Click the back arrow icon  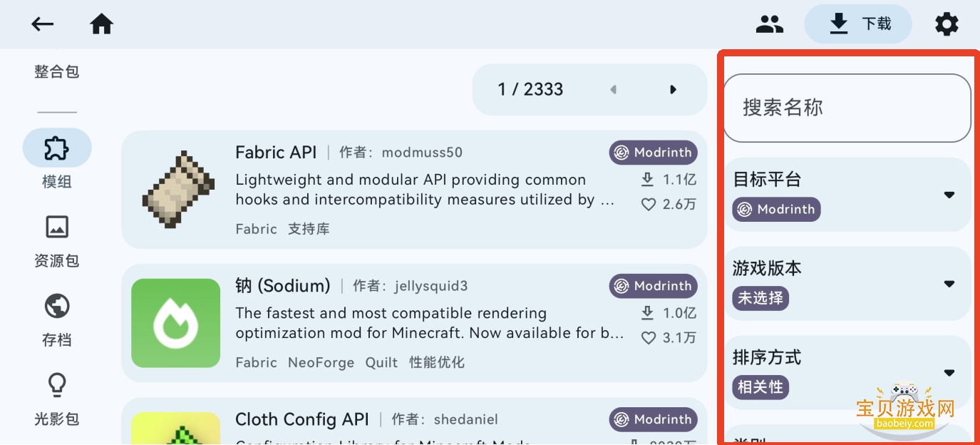click(x=43, y=24)
